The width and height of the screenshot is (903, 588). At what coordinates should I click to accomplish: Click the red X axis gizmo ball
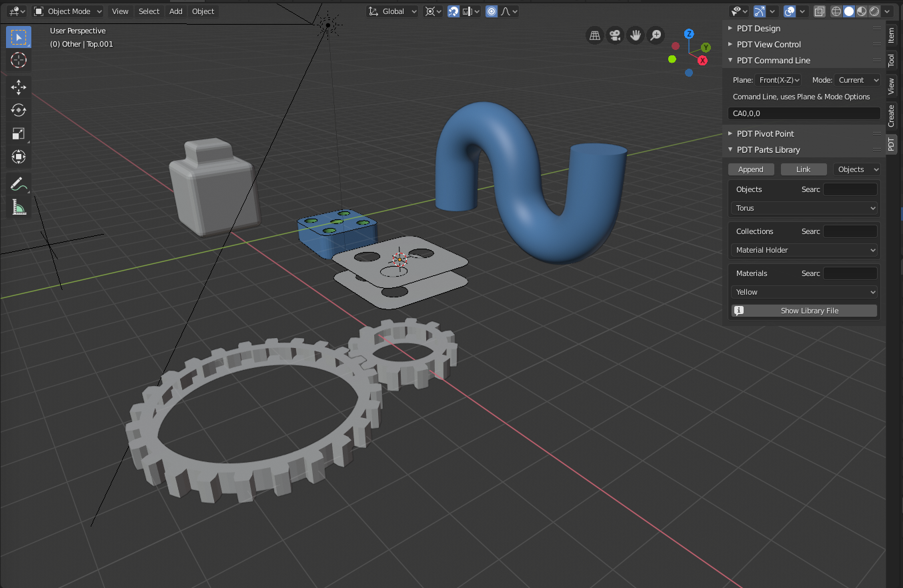point(702,61)
